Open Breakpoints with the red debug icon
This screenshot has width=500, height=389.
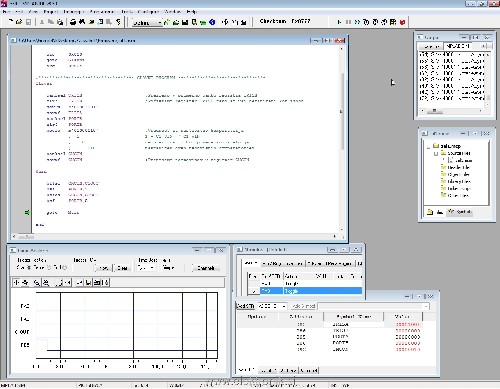(x=402, y=22)
